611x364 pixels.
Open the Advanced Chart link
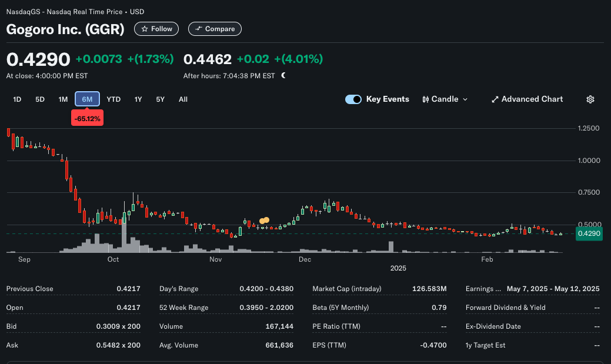coord(527,99)
